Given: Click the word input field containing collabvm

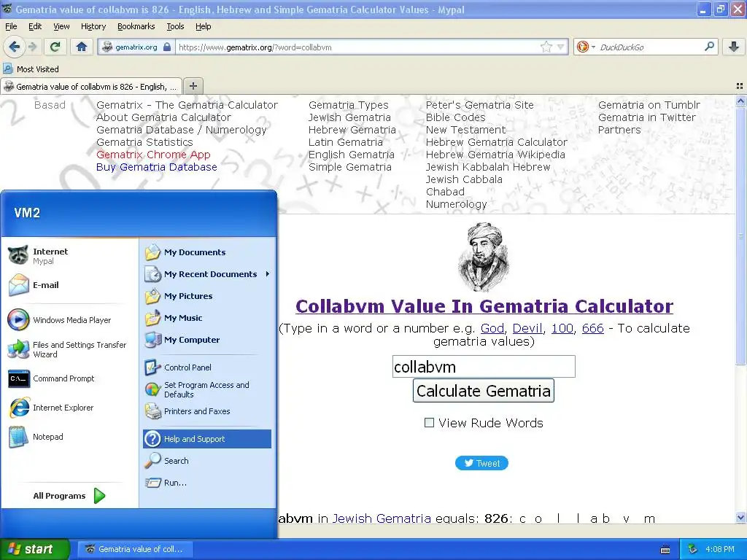Looking at the screenshot, I should tap(484, 367).
